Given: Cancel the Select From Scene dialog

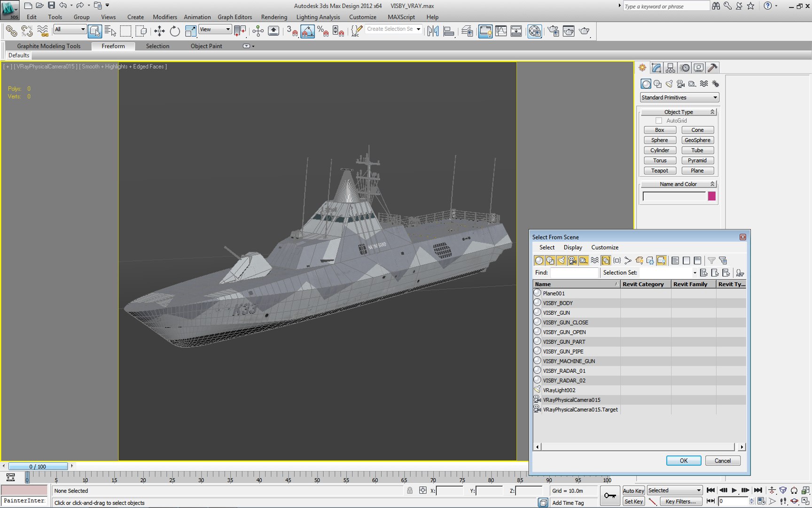Looking at the screenshot, I should coord(723,461).
